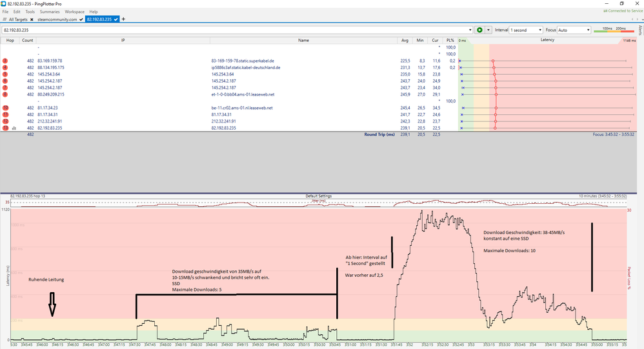This screenshot has height=349, width=644.
Task: Expand the Focus 'Auto' combo box
Action: 588,30
